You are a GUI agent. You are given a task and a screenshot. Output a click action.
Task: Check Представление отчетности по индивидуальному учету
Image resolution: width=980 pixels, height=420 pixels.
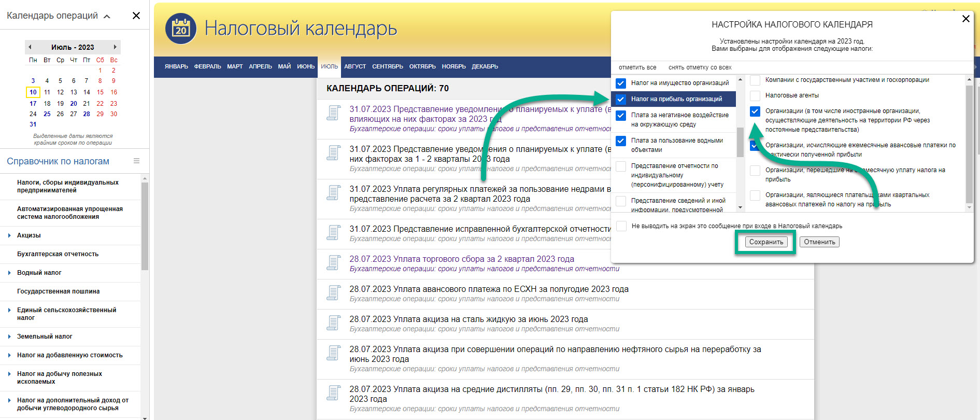point(621,166)
